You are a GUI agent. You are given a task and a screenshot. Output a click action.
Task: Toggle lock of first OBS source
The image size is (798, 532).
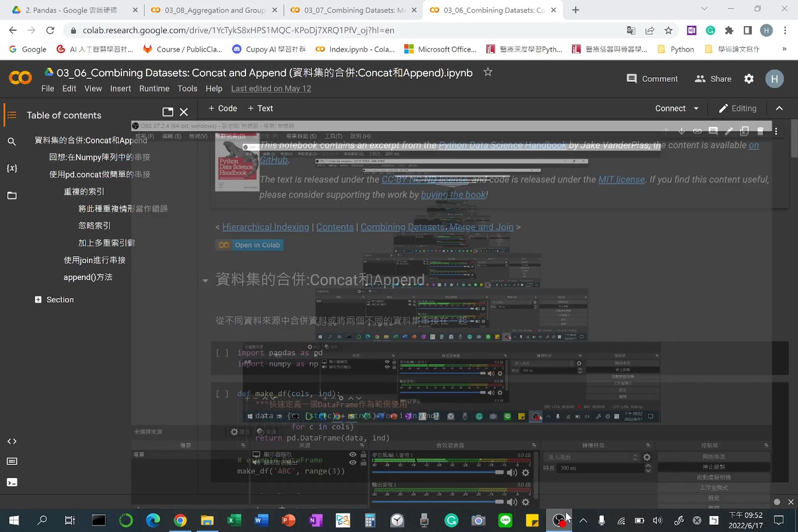(363, 455)
